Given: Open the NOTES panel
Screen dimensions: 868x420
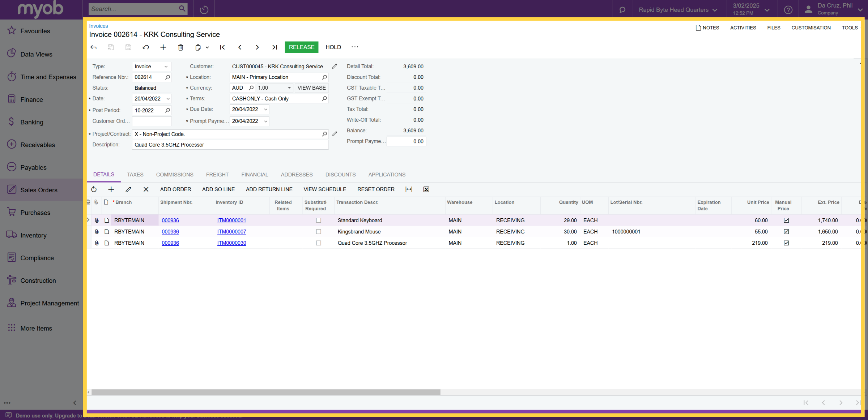Looking at the screenshot, I should 707,28.
